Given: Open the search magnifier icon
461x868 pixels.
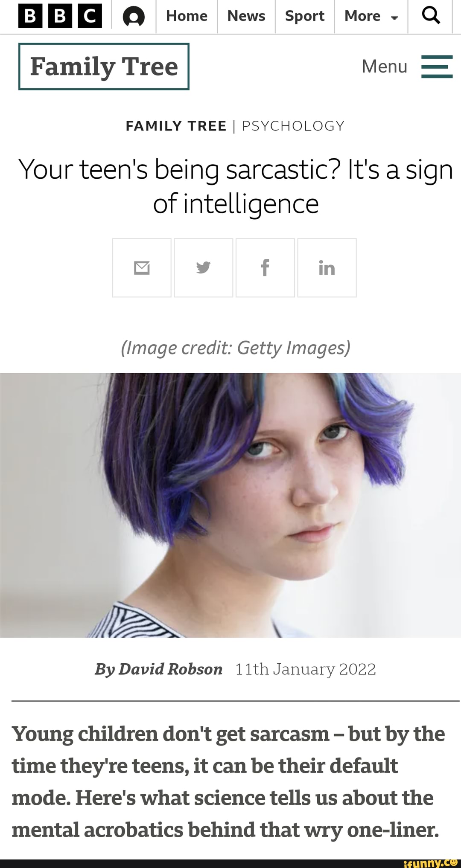Looking at the screenshot, I should click(x=431, y=16).
